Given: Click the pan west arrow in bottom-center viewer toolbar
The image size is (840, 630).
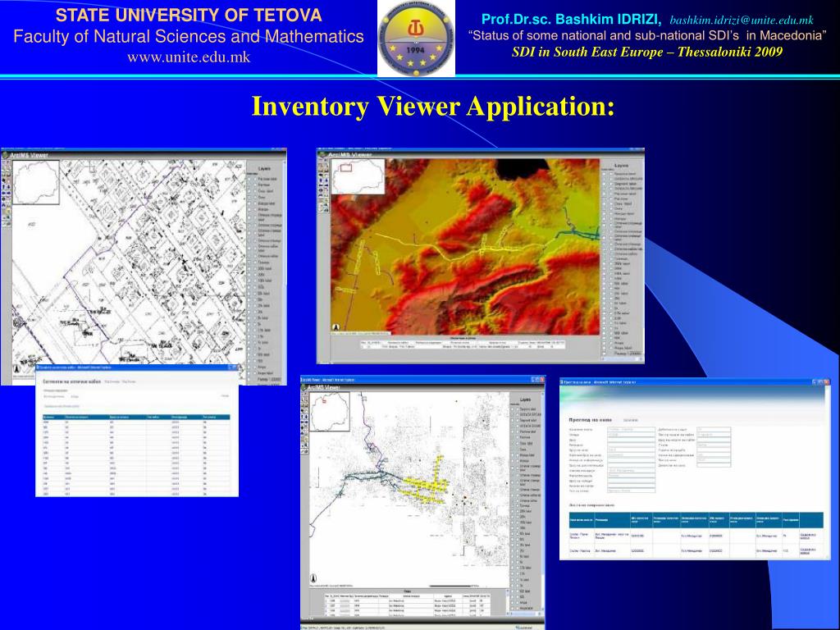Looking at the screenshot, I should tap(302, 422).
